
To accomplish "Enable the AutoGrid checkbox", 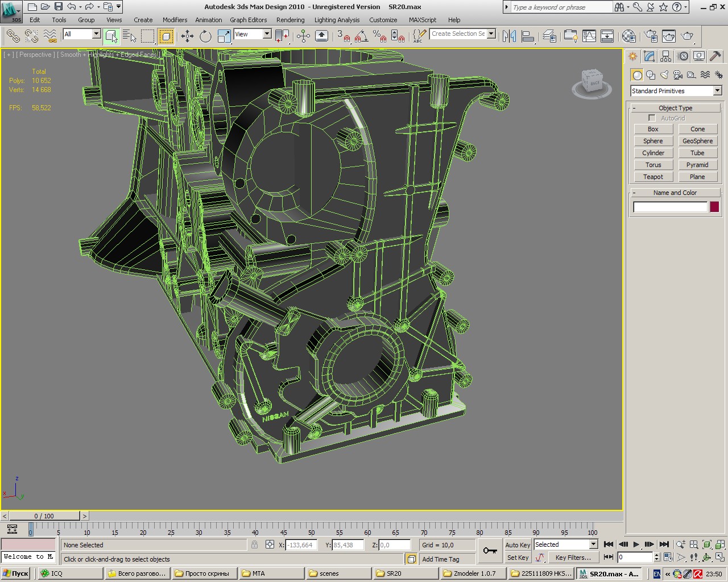I will (x=652, y=118).
